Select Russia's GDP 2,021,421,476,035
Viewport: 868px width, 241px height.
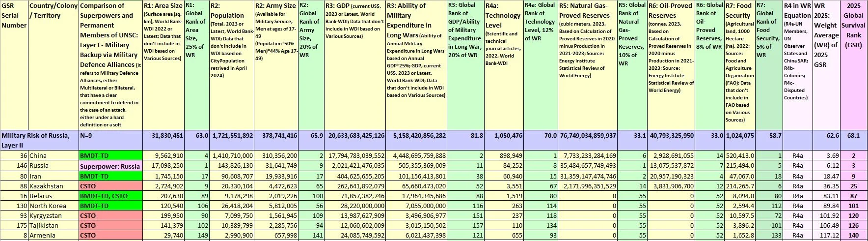point(354,166)
